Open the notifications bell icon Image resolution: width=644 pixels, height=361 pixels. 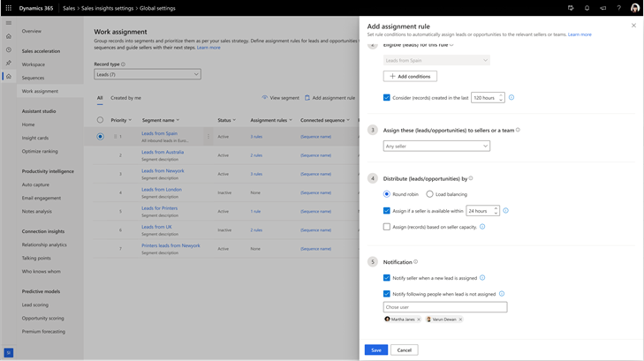click(587, 8)
